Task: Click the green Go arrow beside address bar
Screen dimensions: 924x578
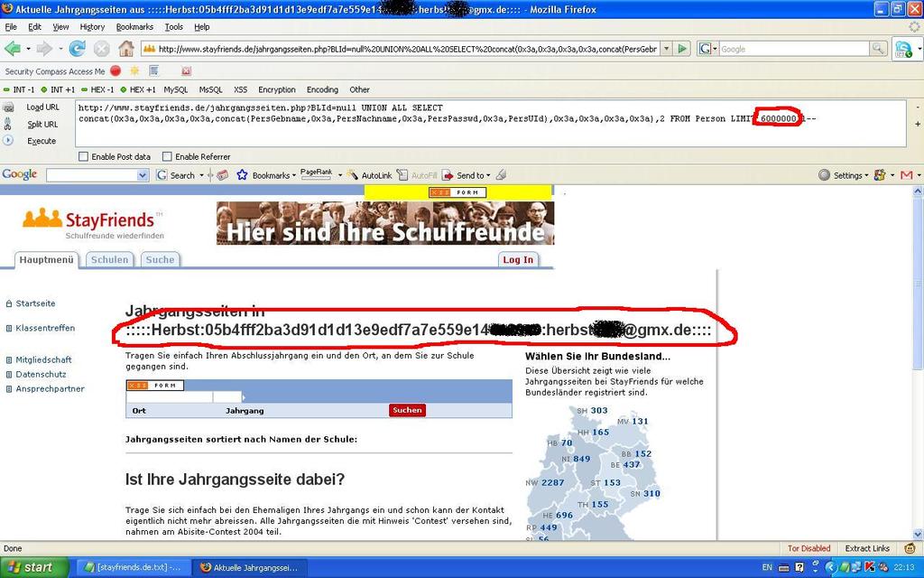Action: click(682, 49)
